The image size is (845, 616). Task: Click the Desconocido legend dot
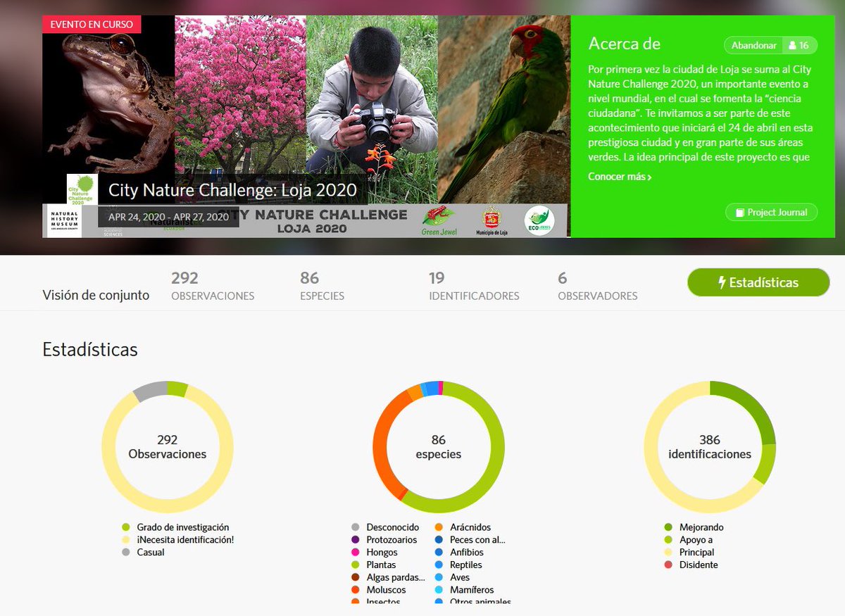pos(356,527)
